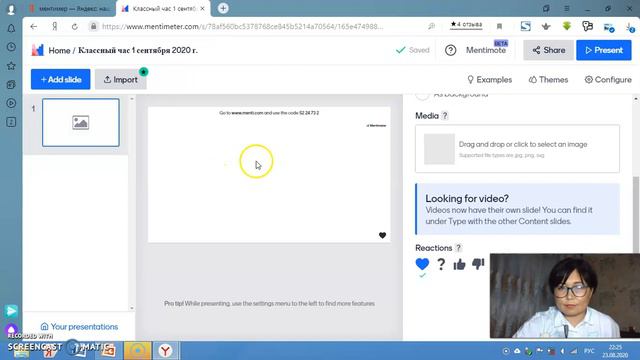Open favorites star icon in sidebar

click(x=11, y=66)
